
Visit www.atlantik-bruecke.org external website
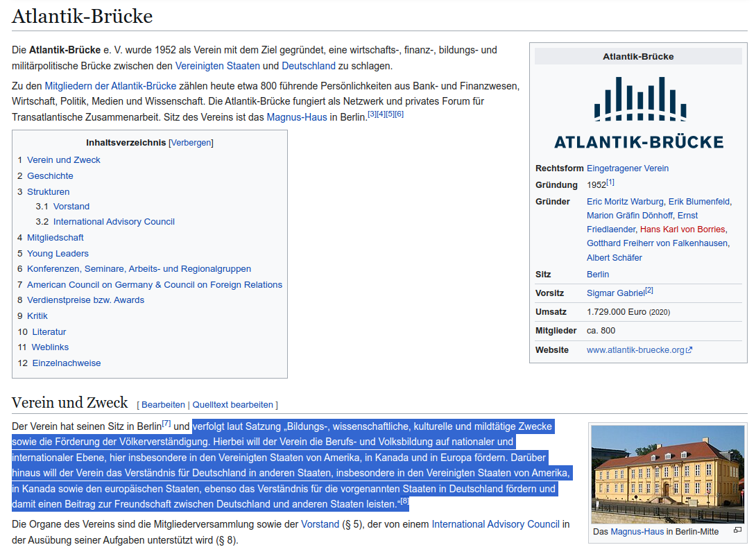(x=639, y=350)
